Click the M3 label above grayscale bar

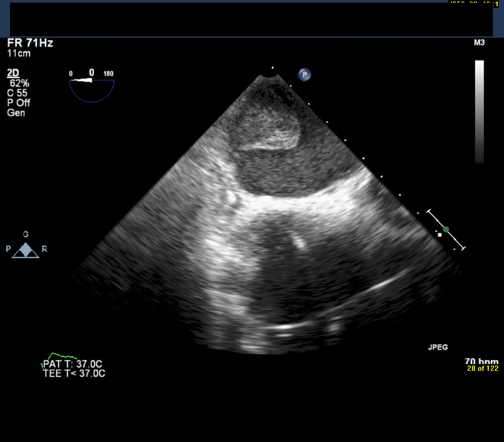click(x=479, y=43)
